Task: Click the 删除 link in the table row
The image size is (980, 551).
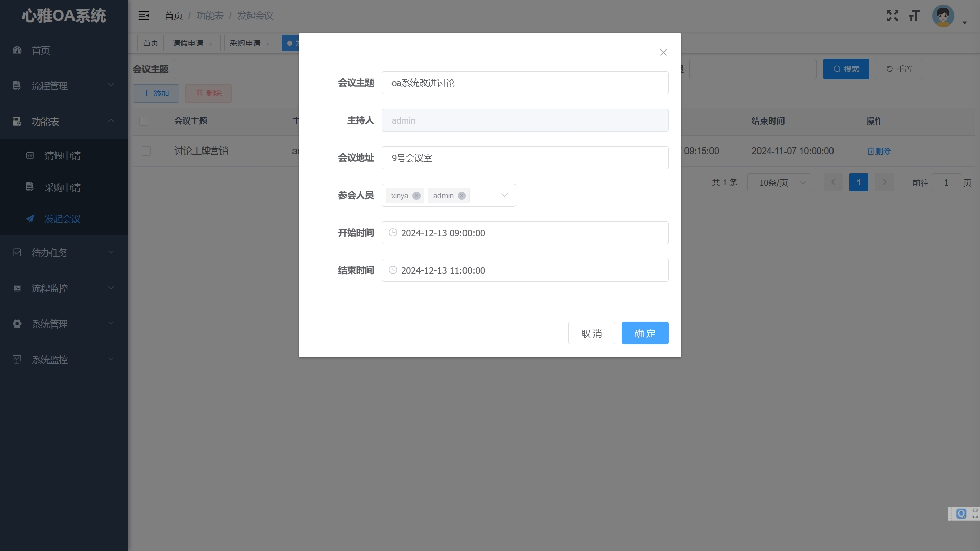Action: tap(879, 151)
